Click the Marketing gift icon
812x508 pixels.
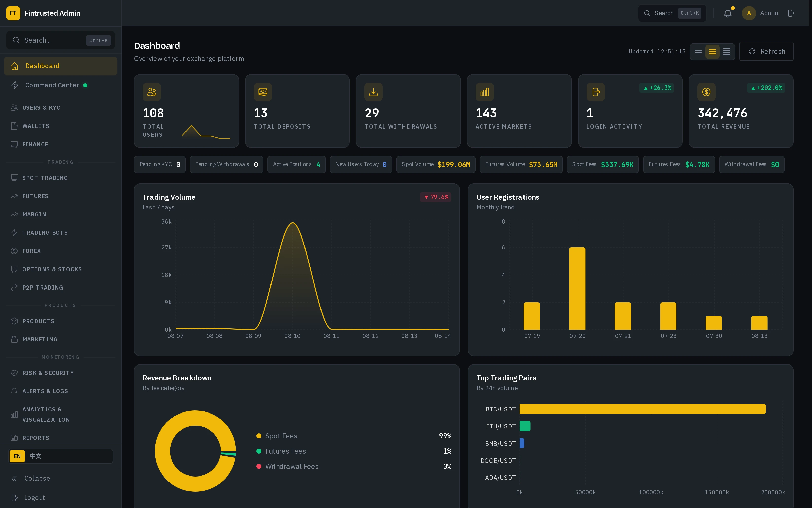(x=14, y=339)
